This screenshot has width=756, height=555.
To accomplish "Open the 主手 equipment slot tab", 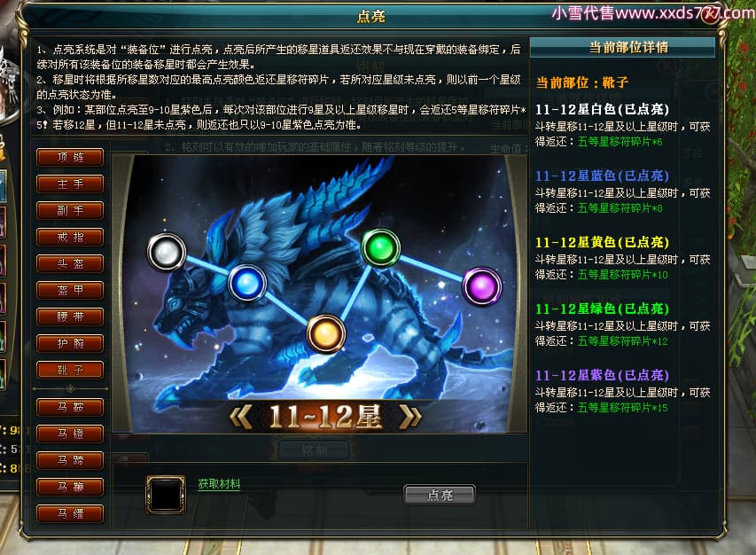I will click(70, 184).
